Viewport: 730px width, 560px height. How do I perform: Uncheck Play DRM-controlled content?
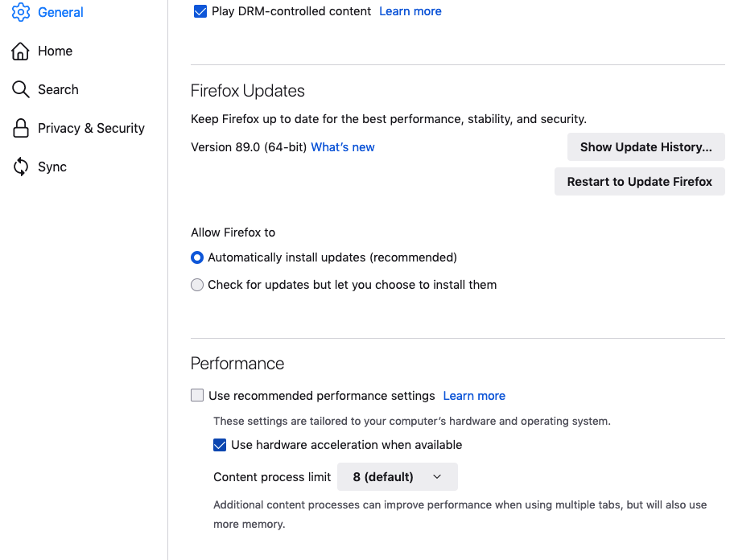tap(200, 11)
